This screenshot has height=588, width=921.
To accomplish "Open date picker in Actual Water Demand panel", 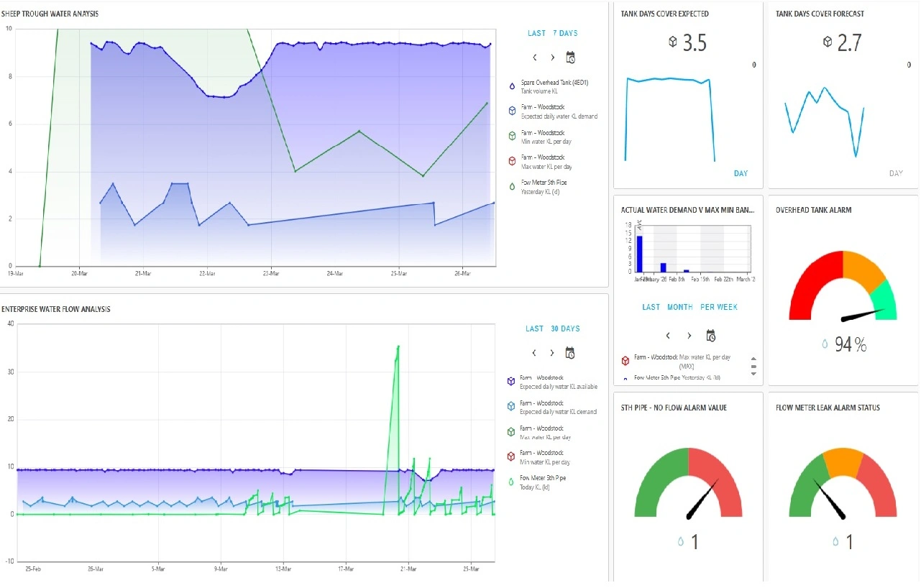I will [x=710, y=336].
